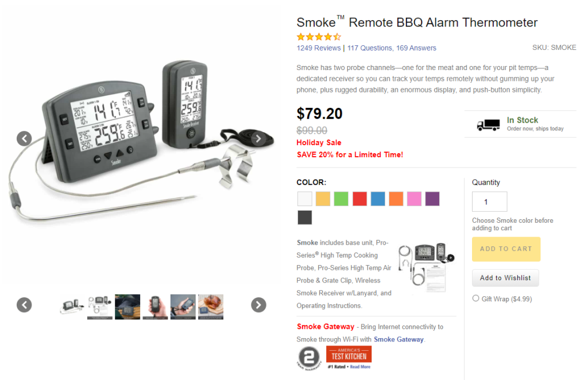588x380 pixels.
Task: Click the Add to Cart button
Action: tap(506, 249)
